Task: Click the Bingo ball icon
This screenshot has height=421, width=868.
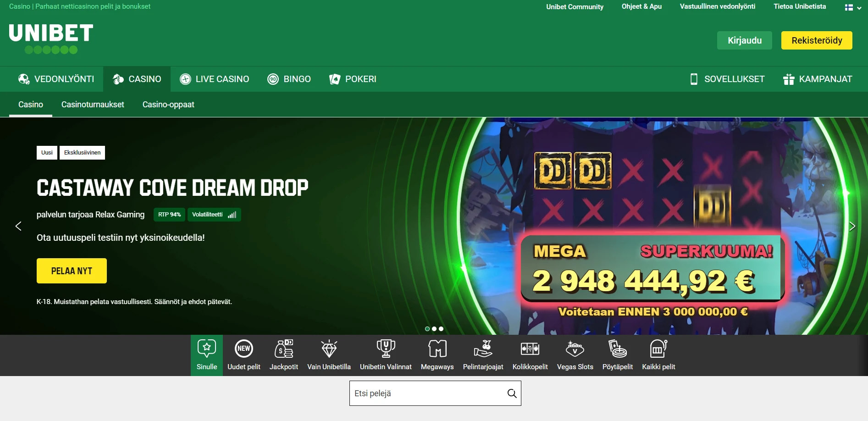Action: (x=273, y=79)
